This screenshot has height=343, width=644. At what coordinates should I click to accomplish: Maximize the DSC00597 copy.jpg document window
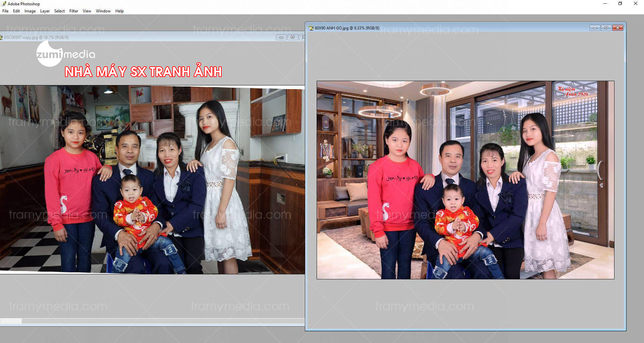click(292, 37)
